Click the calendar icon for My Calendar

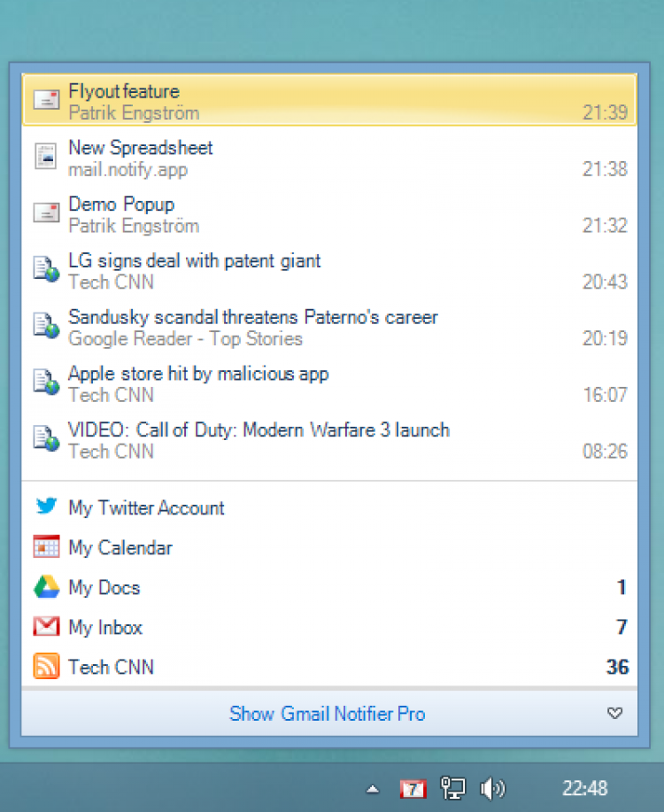pyautogui.click(x=46, y=547)
